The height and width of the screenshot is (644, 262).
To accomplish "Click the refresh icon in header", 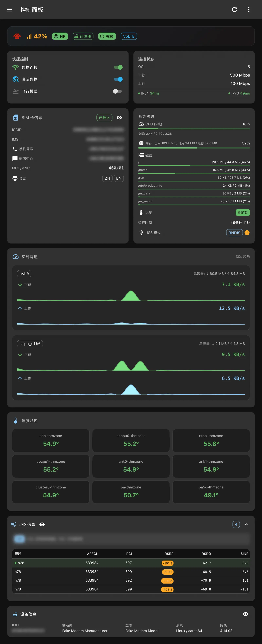I will point(234,9).
